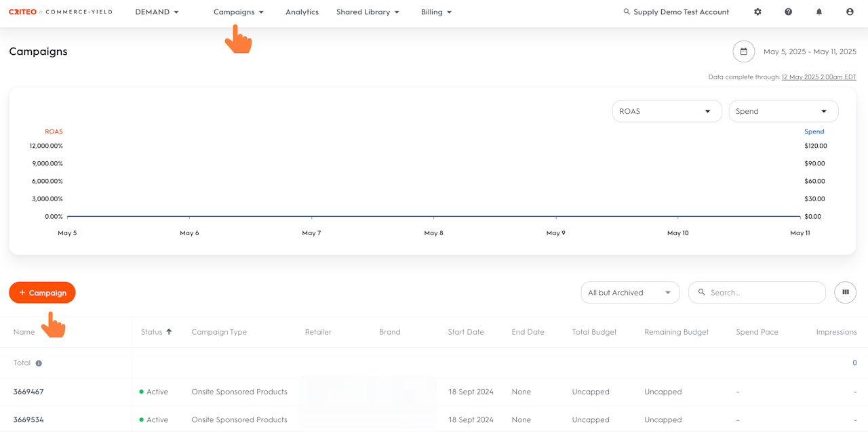Open the Analytics menu item
Viewport: 868px width, 433px height.
point(302,12)
